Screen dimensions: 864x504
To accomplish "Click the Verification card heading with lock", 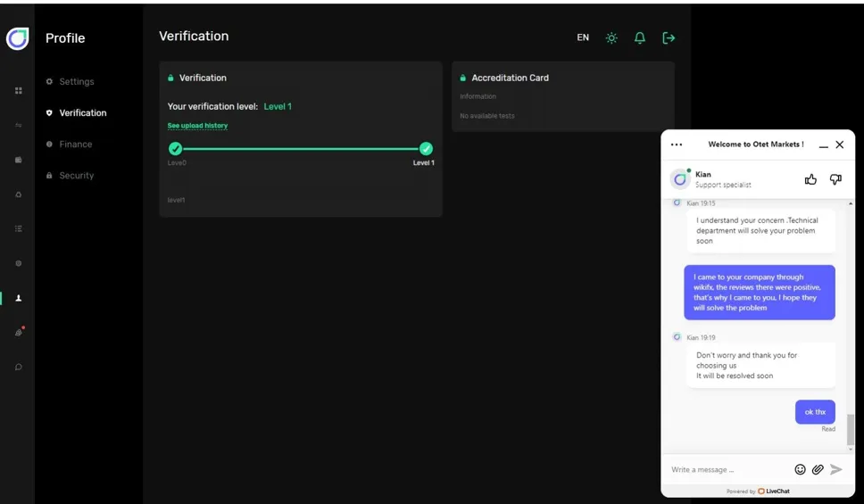I will point(197,78).
